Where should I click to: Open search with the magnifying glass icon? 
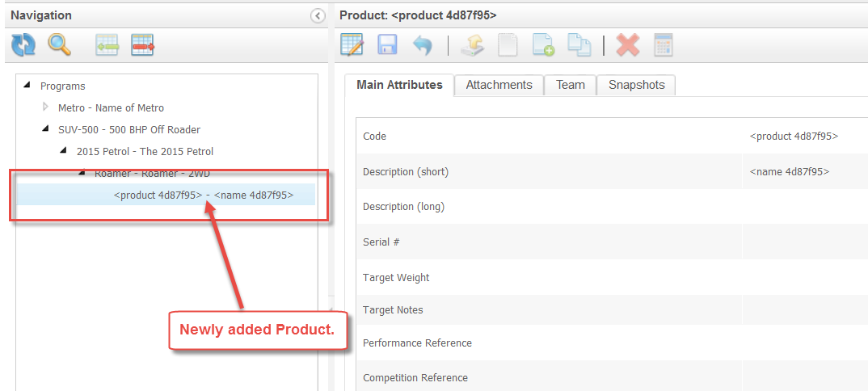click(x=59, y=45)
